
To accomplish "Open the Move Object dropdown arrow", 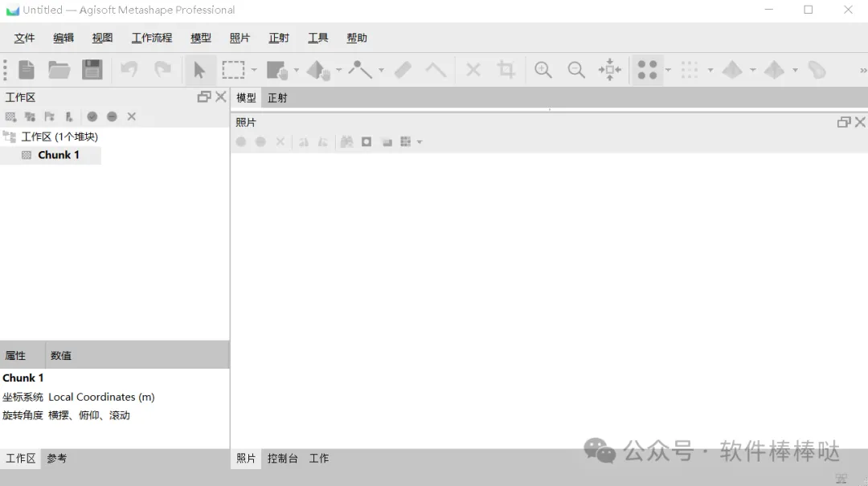I will (339, 71).
